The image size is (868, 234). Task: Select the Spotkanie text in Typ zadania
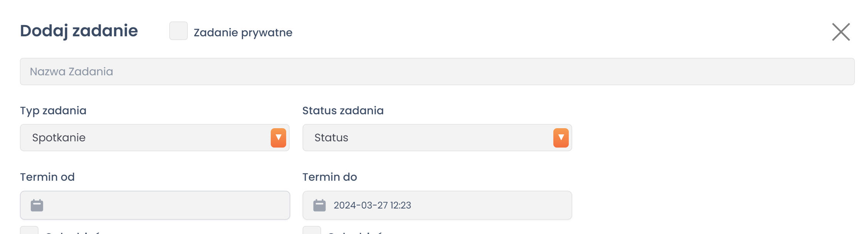click(x=59, y=138)
